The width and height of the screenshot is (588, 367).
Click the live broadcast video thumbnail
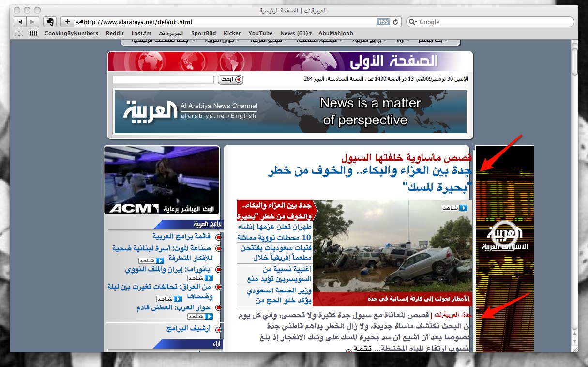click(x=162, y=180)
